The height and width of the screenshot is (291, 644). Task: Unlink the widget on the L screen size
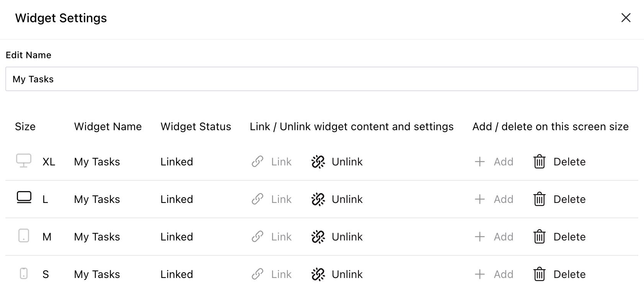tap(337, 199)
